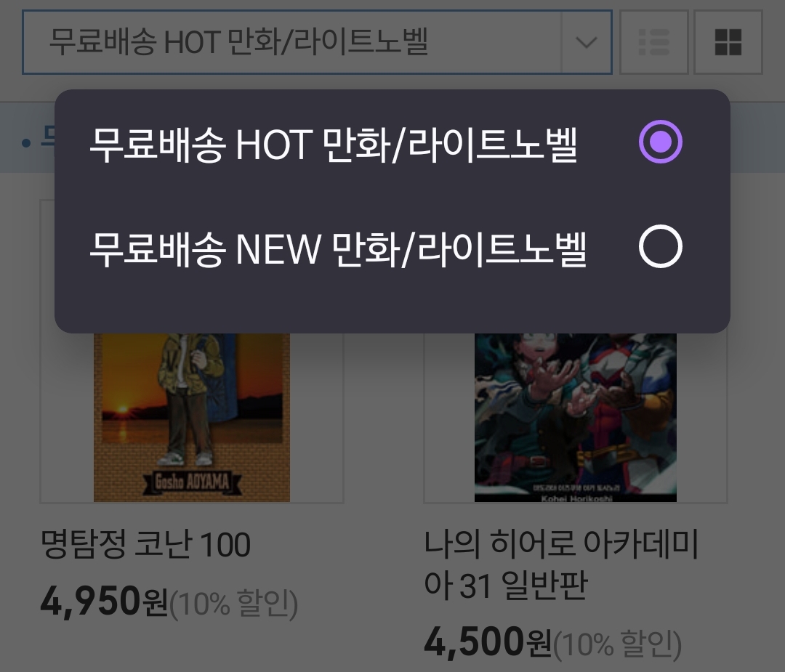Open 명탐정 코난 100 cover thumbnail

tap(192, 417)
